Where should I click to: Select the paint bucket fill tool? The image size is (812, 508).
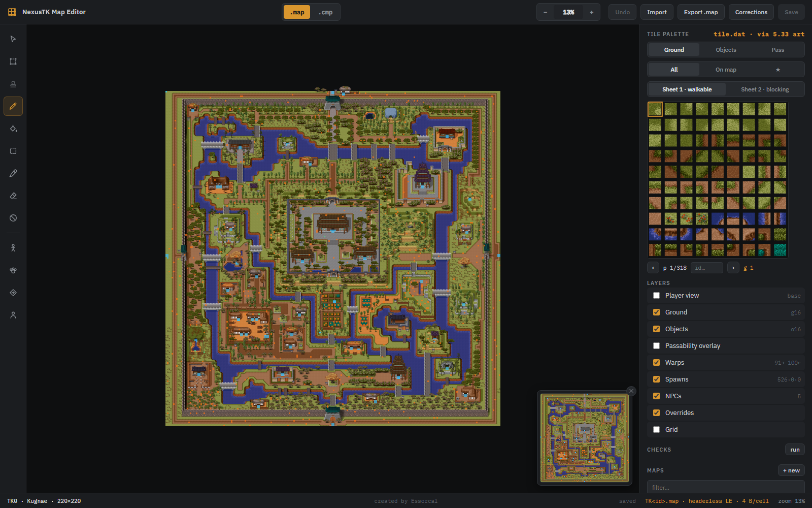click(13, 129)
